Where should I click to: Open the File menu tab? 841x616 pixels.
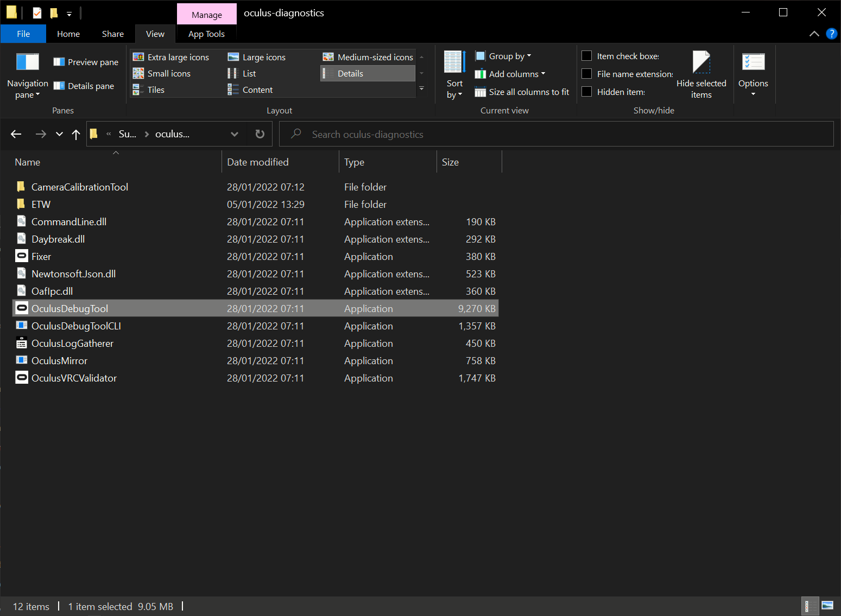pyautogui.click(x=23, y=34)
